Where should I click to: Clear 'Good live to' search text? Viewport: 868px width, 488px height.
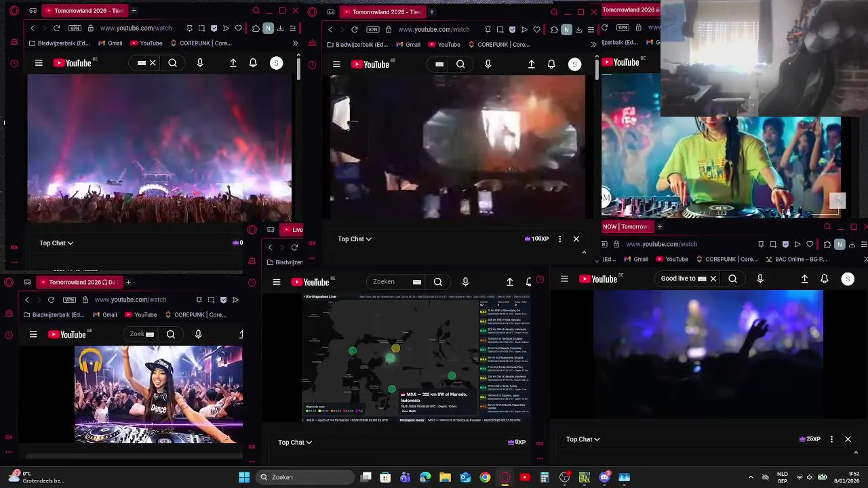[x=713, y=279]
